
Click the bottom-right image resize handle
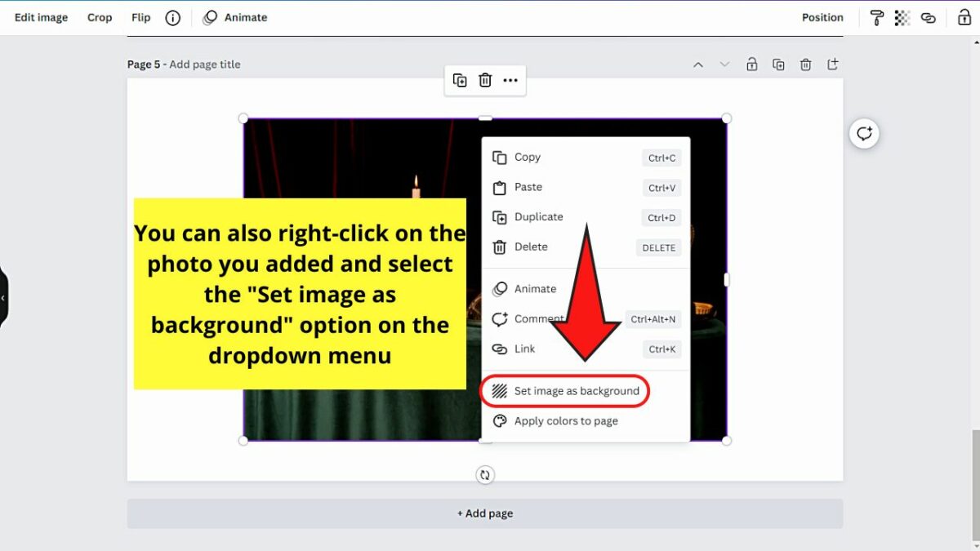727,441
